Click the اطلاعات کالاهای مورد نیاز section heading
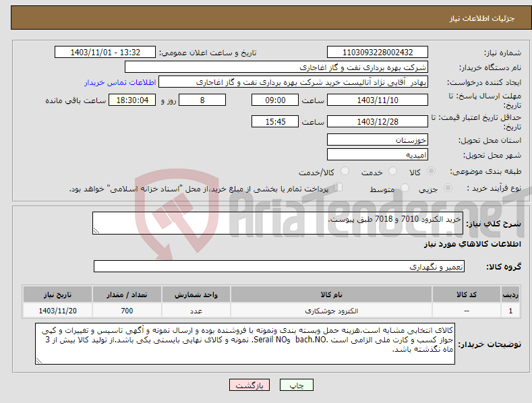The width and height of the screenshot is (532, 403). (472, 244)
